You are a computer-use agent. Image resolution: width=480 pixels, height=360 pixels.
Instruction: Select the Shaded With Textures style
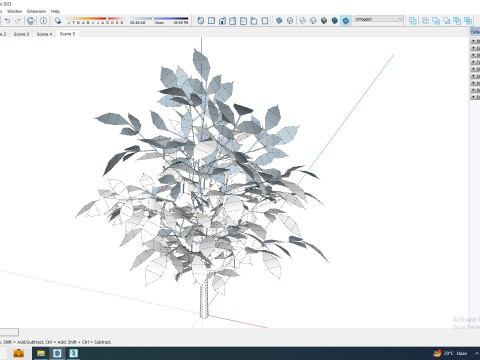[x=335, y=21]
